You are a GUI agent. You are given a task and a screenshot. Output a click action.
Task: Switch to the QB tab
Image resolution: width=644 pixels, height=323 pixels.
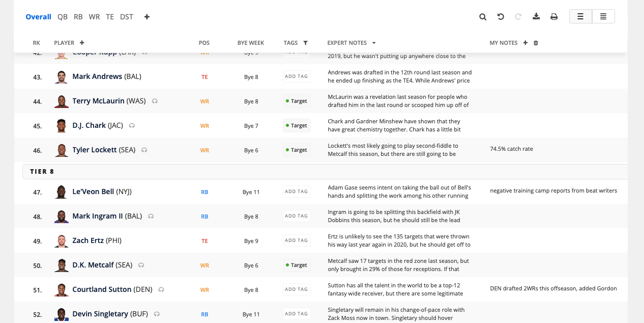63,17
